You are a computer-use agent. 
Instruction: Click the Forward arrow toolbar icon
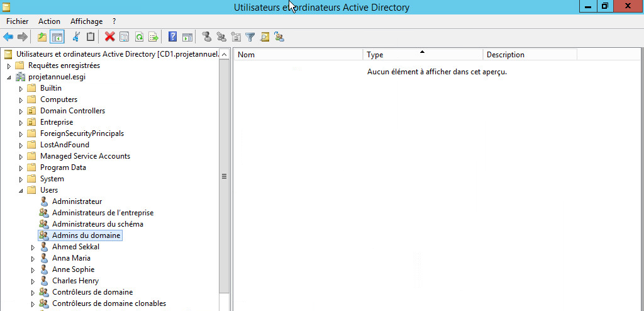(22, 37)
